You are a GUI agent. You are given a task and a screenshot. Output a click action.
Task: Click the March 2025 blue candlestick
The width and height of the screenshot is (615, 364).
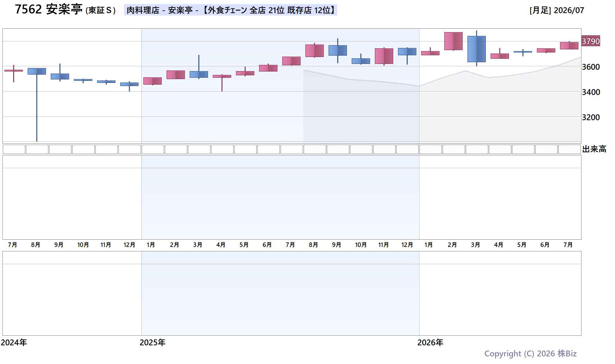point(199,67)
